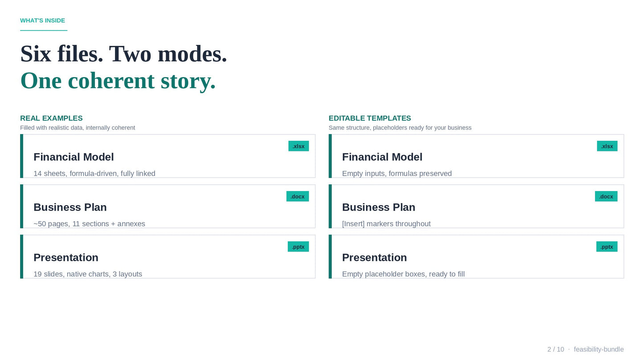Click the .xlsx badge under Editable Templates
The width and height of the screenshot is (644, 362).
pos(607,146)
